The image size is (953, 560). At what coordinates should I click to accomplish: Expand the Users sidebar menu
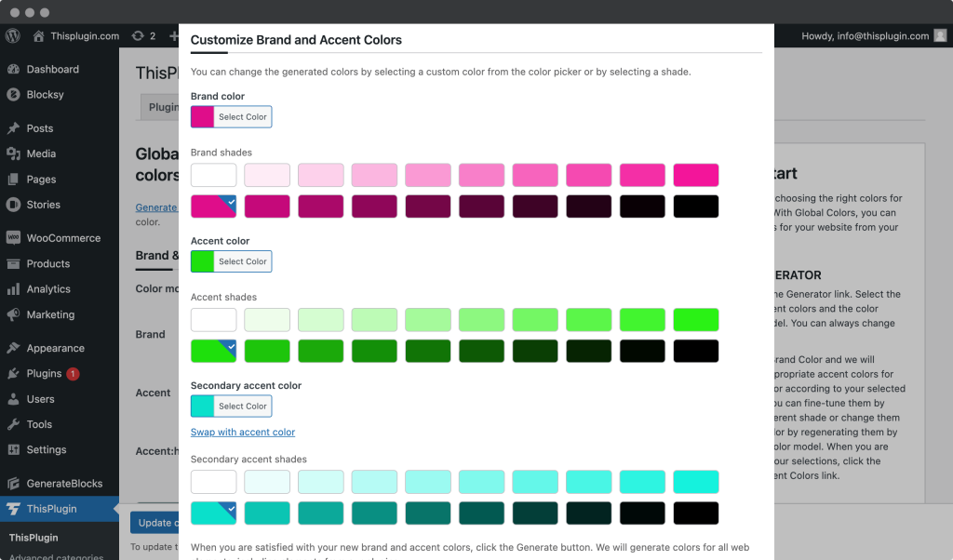click(41, 399)
